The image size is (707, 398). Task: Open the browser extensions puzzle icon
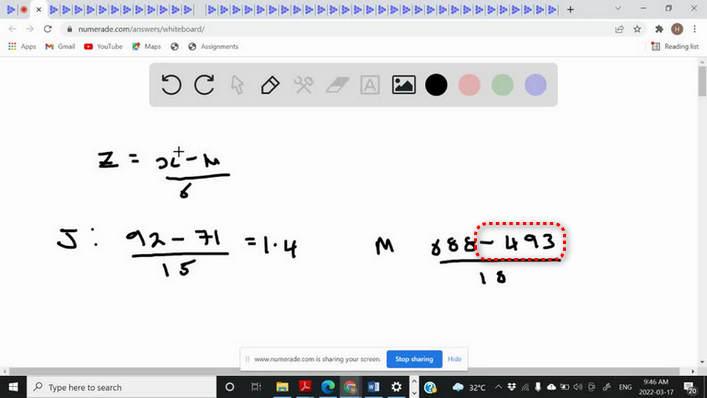pos(659,29)
